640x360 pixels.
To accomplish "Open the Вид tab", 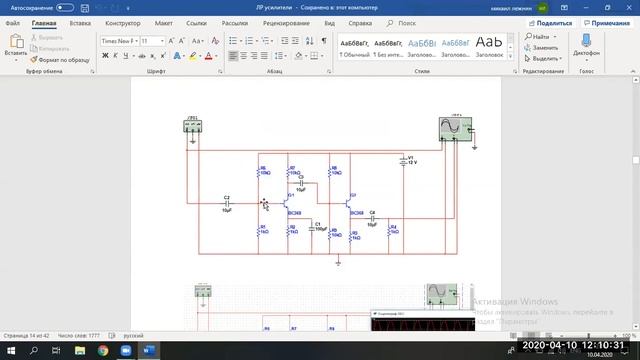I will point(329,23).
